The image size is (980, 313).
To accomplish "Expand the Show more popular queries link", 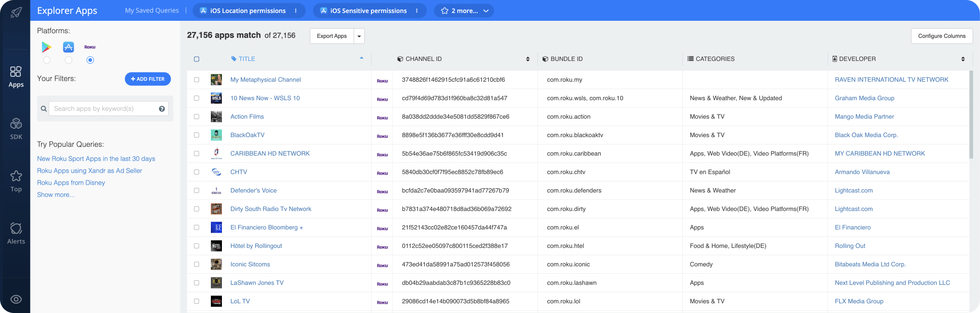I will coord(56,195).
